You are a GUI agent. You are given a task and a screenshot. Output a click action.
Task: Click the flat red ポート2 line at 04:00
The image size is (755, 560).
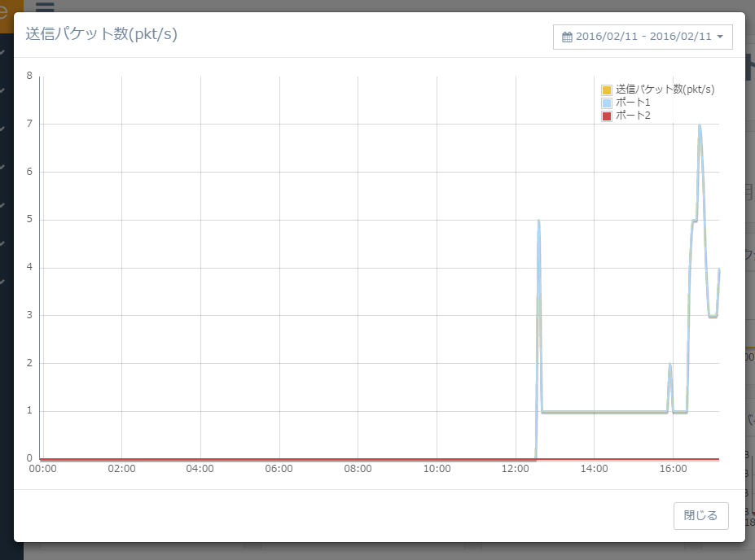(200, 459)
